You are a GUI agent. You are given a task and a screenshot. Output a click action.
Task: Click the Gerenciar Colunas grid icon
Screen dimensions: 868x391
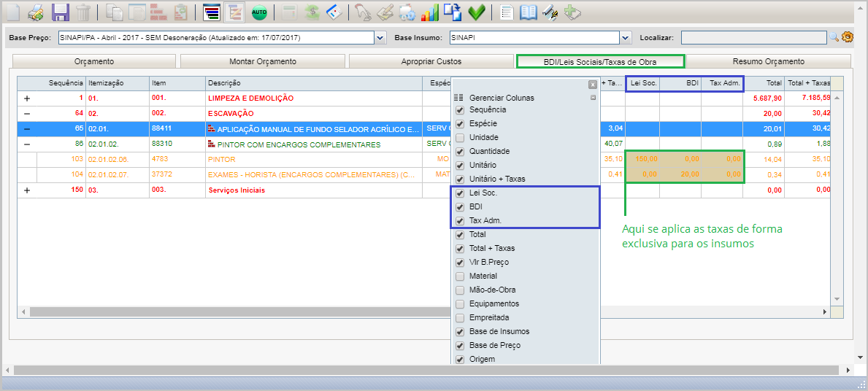[x=458, y=97]
